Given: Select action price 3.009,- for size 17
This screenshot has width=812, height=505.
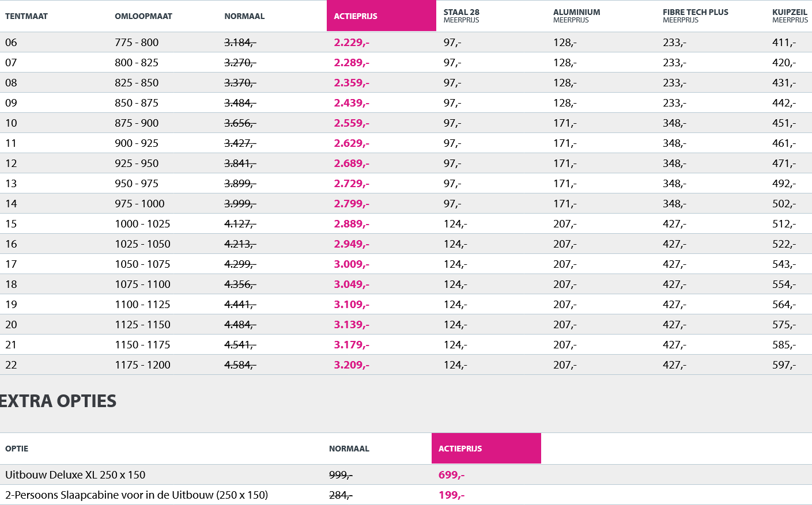Looking at the screenshot, I should pos(352,264).
